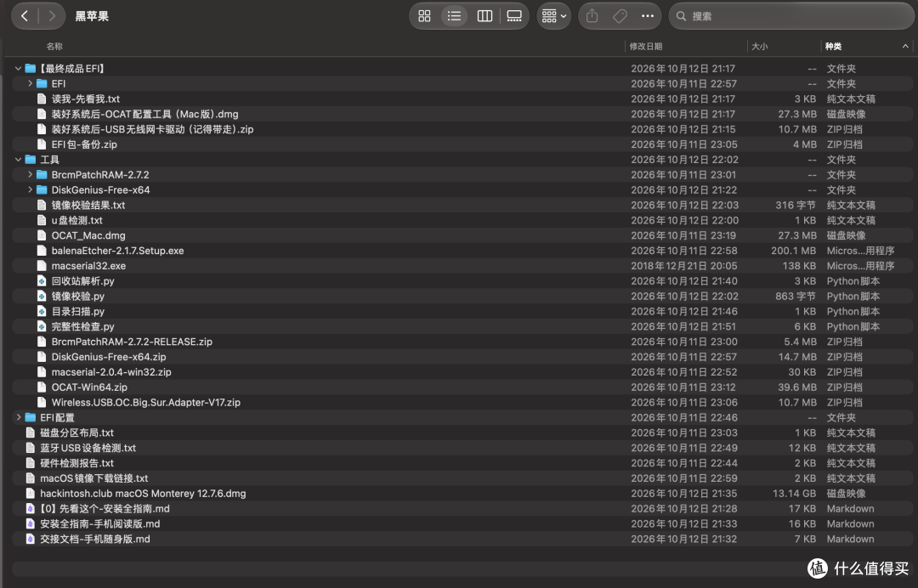Click the 交接文档-手机随身版.md file icon
This screenshot has height=588, width=918.
coord(31,540)
